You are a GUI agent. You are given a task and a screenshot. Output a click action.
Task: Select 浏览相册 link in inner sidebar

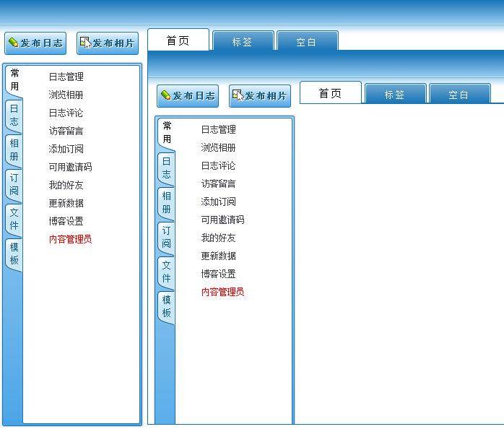tap(218, 147)
